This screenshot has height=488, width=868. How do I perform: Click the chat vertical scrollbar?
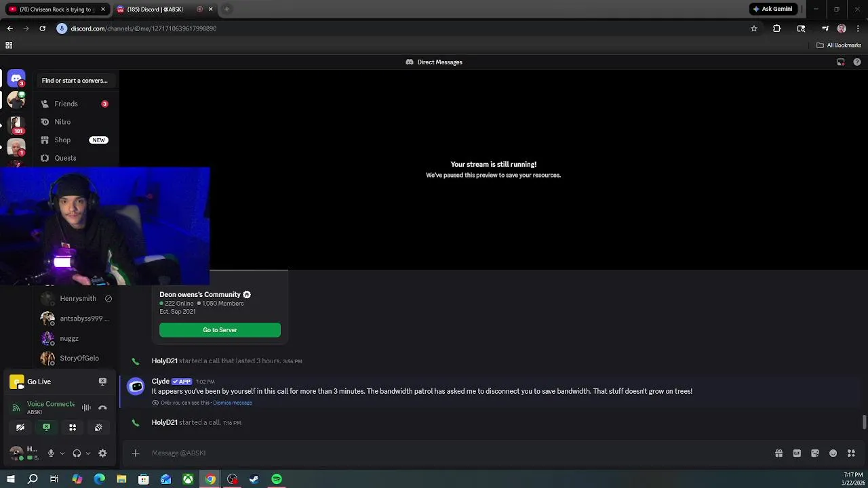coord(864,422)
